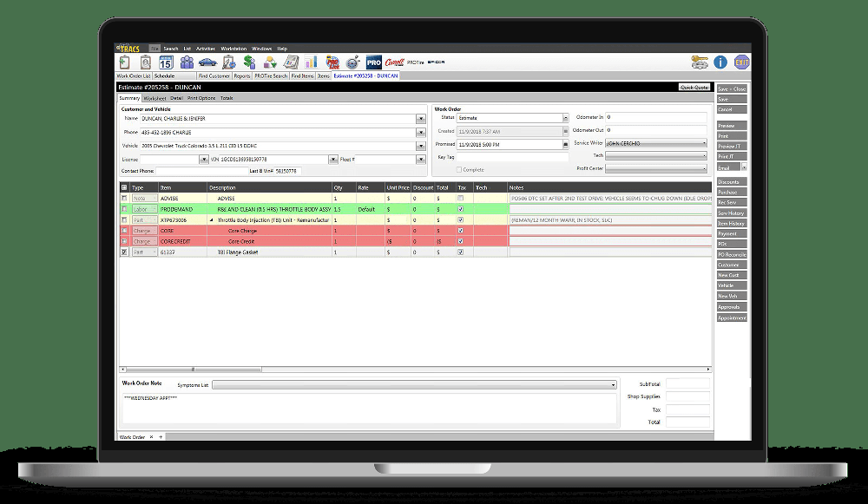Click the blue info icon
This screenshot has height=504, width=868.
pos(720,62)
